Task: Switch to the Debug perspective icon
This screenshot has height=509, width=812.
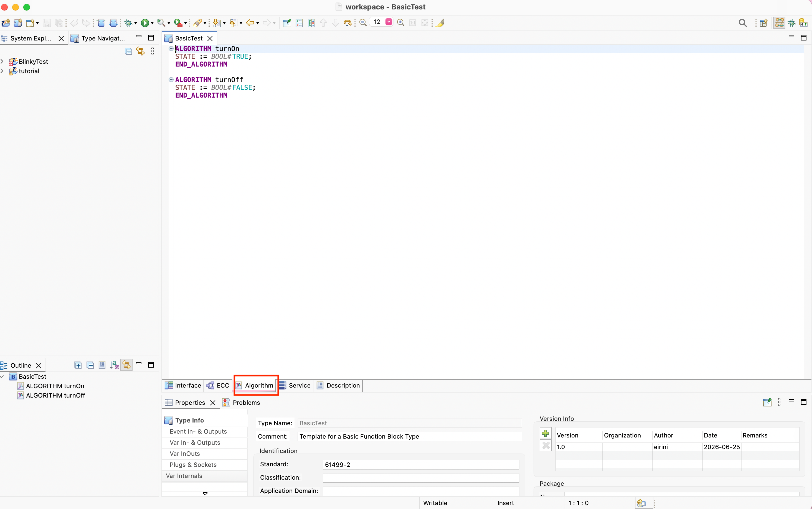Action: click(792, 22)
